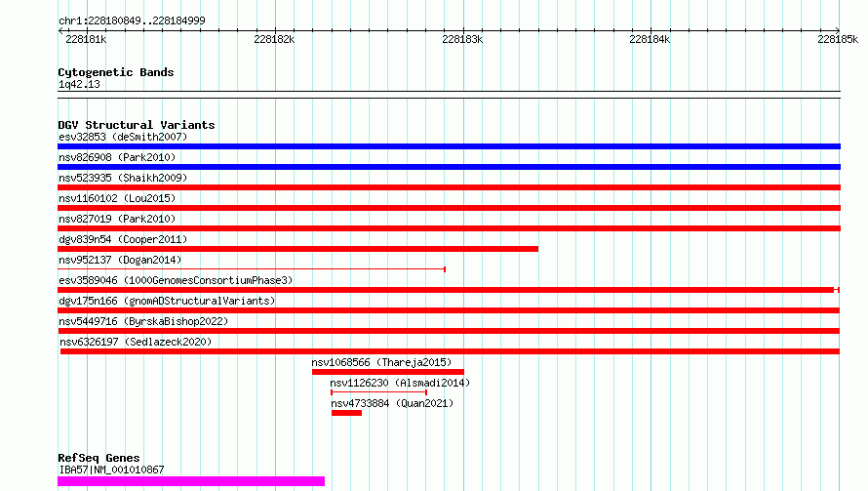The image size is (868, 491).
Task: Click the esv32853 (deSmith2007) blue variant bar
Action: (x=449, y=146)
